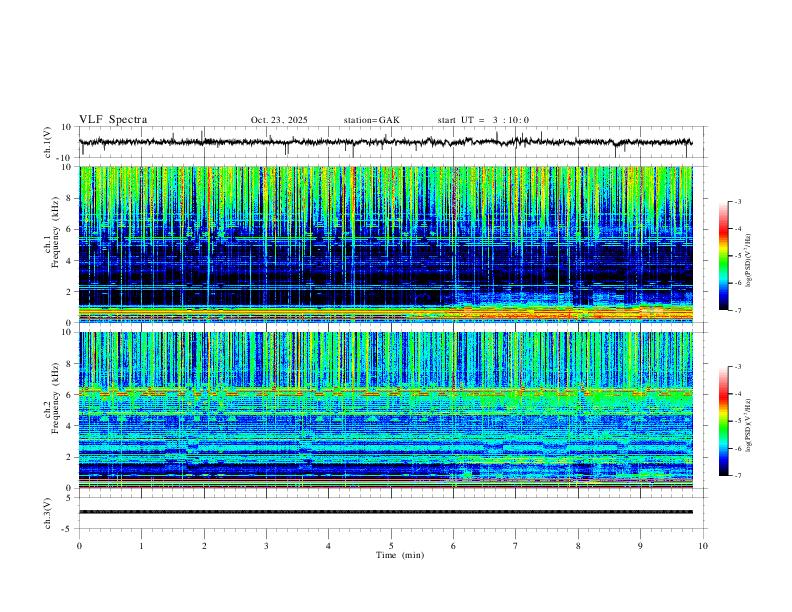Click time axis tick label '5'
792x612 pixels.
(x=391, y=546)
